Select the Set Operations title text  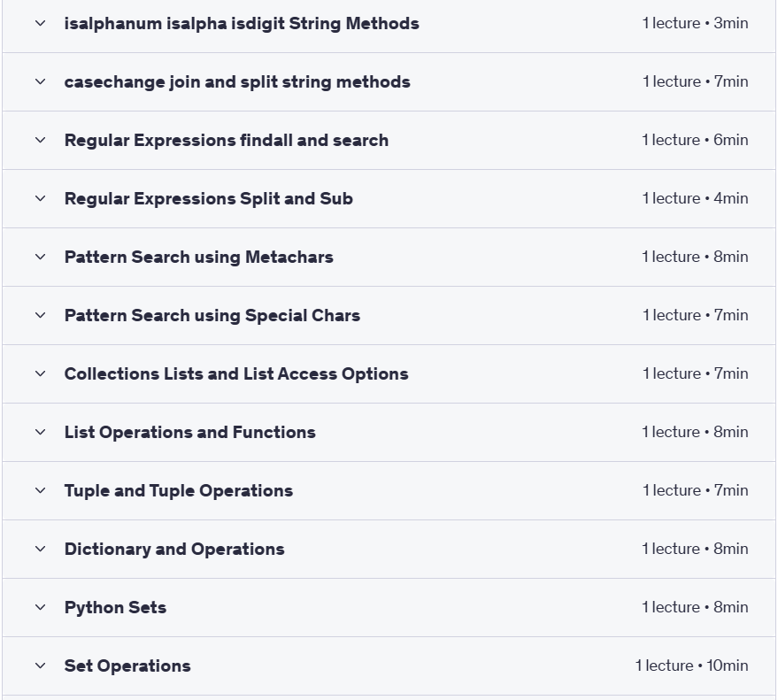[x=127, y=665]
